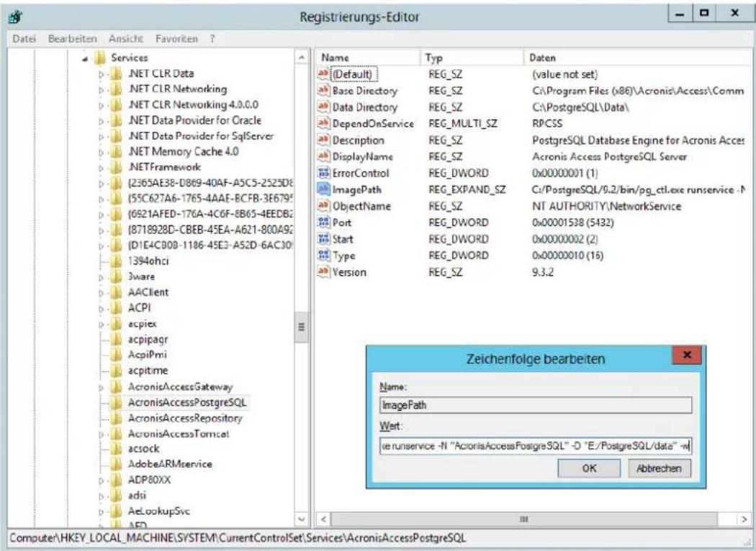Close the Zeichenfolge bearbeiten dialog
This screenshot has height=551, width=756.
(x=687, y=355)
